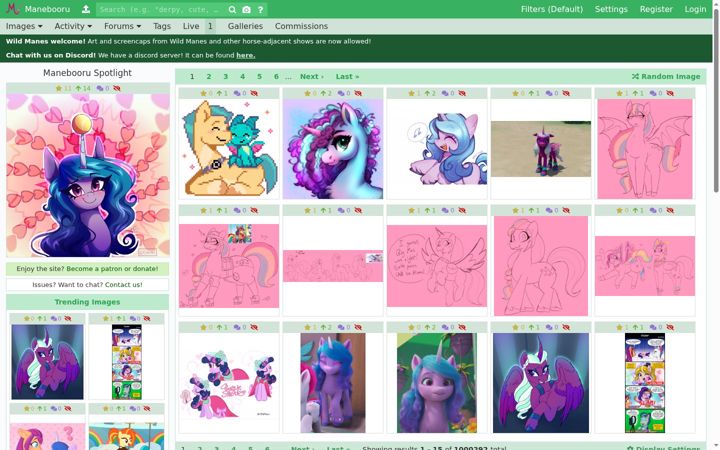This screenshot has height=450, width=720.
Task: Open the Discord 'here.' link
Action: tap(246, 55)
